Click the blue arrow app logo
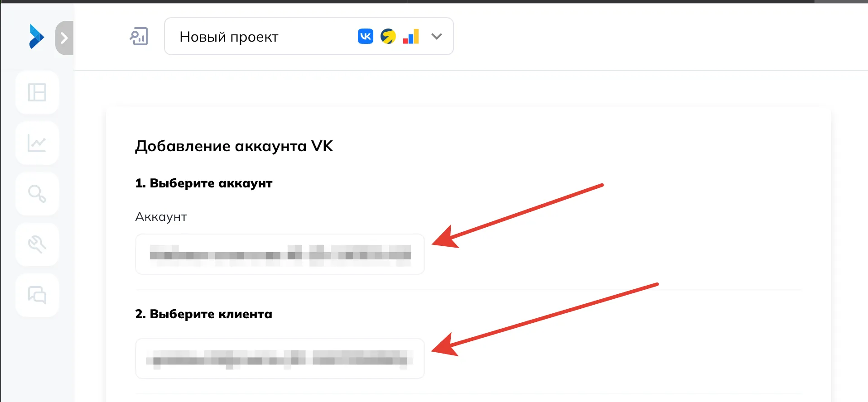 (x=36, y=36)
